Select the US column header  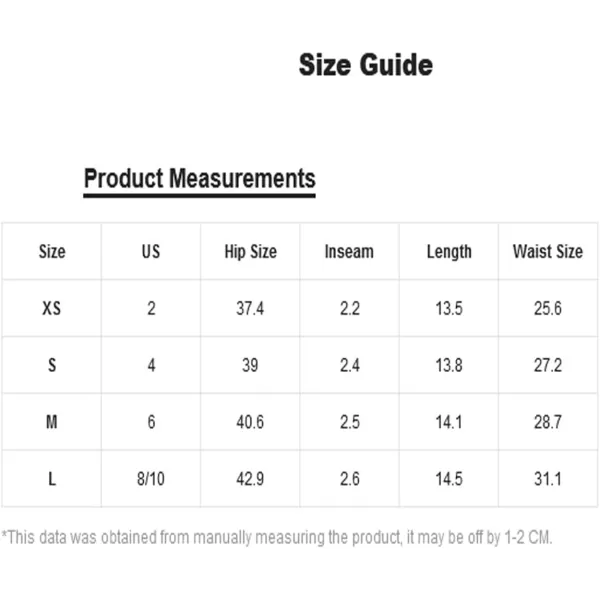[x=151, y=251]
